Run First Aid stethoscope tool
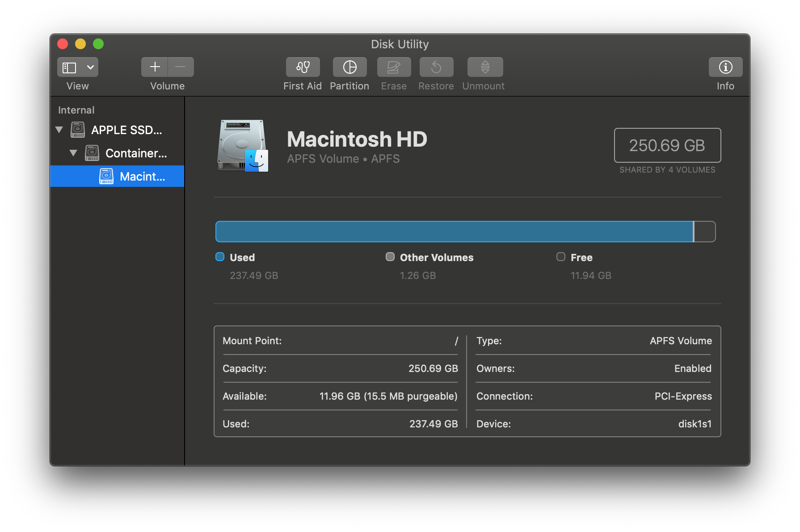 303,67
